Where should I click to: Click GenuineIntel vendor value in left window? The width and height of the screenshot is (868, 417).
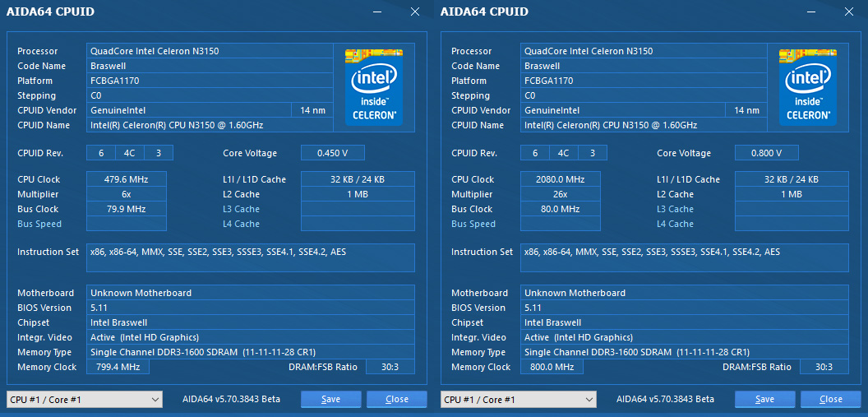coord(189,110)
